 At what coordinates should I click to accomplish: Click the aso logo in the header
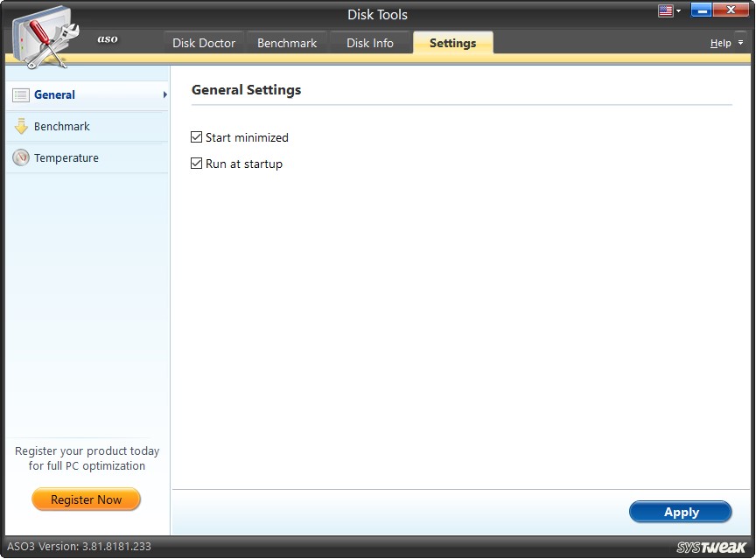point(107,38)
